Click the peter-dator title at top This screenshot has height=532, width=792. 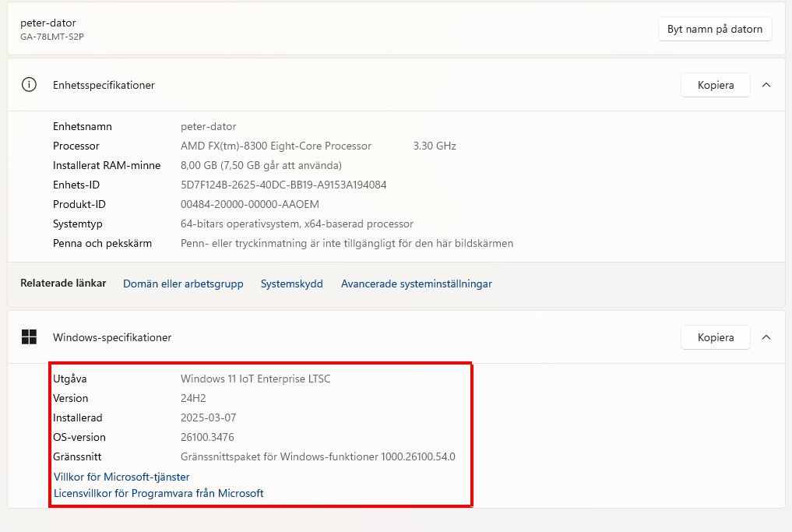click(48, 23)
